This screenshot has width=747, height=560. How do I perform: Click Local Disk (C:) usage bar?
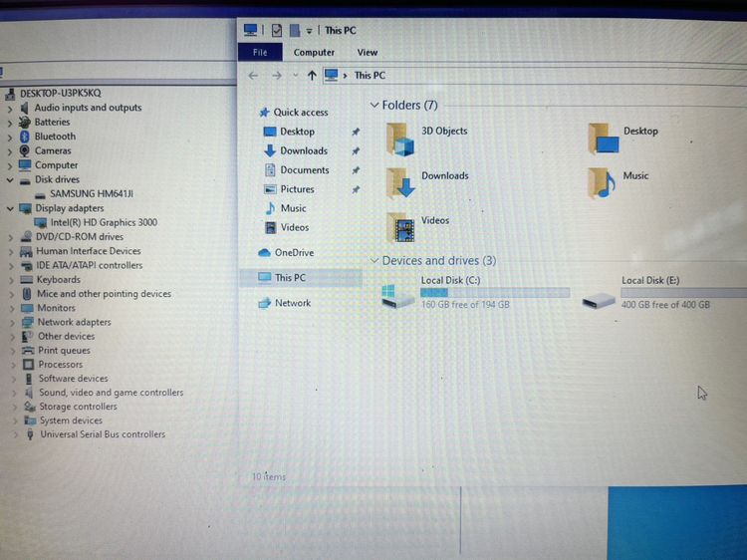(495, 292)
